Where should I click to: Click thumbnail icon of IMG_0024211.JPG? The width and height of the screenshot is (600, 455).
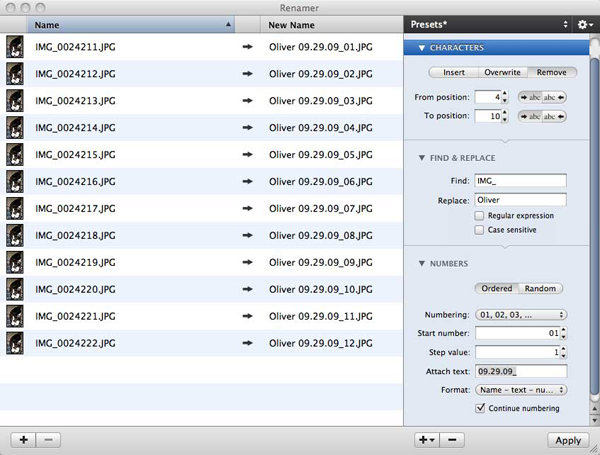click(15, 46)
